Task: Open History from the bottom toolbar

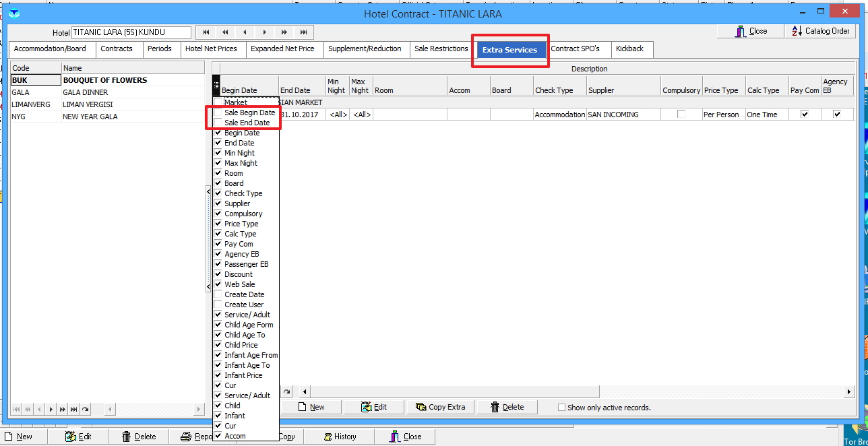Action: pyautogui.click(x=340, y=437)
